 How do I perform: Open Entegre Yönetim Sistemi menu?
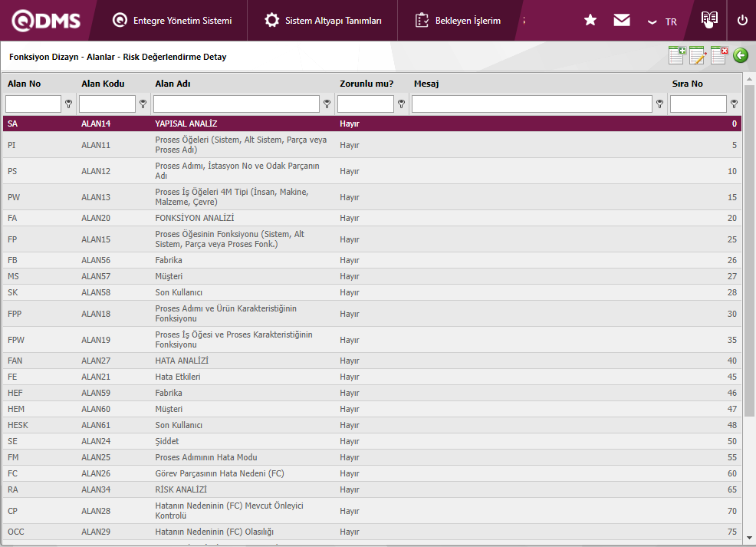pos(173,21)
